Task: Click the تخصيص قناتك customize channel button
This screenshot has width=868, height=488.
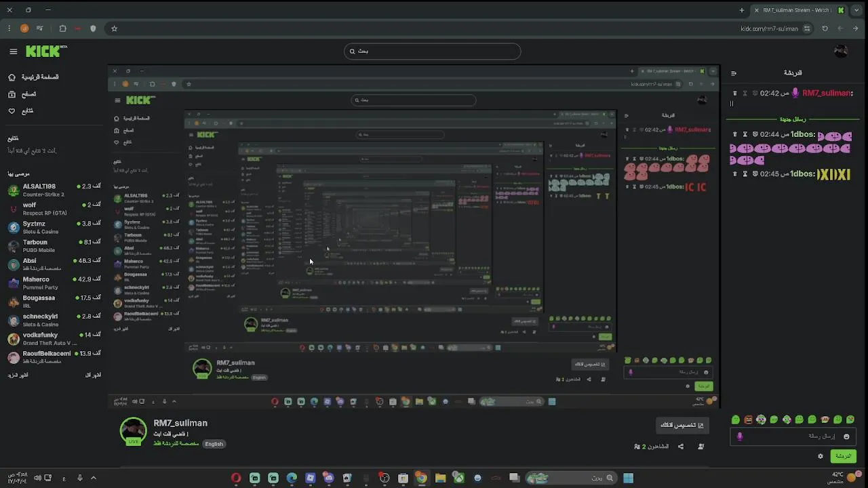Action: pos(682,425)
